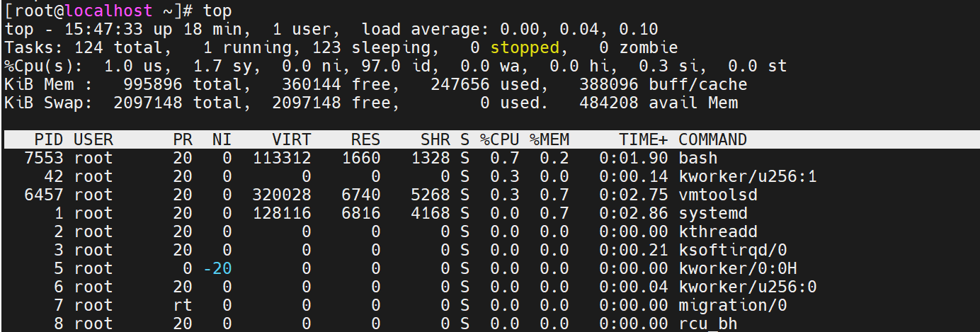Viewport: 980px width, 332px height.
Task: Click the USER column header
Action: click(x=93, y=139)
